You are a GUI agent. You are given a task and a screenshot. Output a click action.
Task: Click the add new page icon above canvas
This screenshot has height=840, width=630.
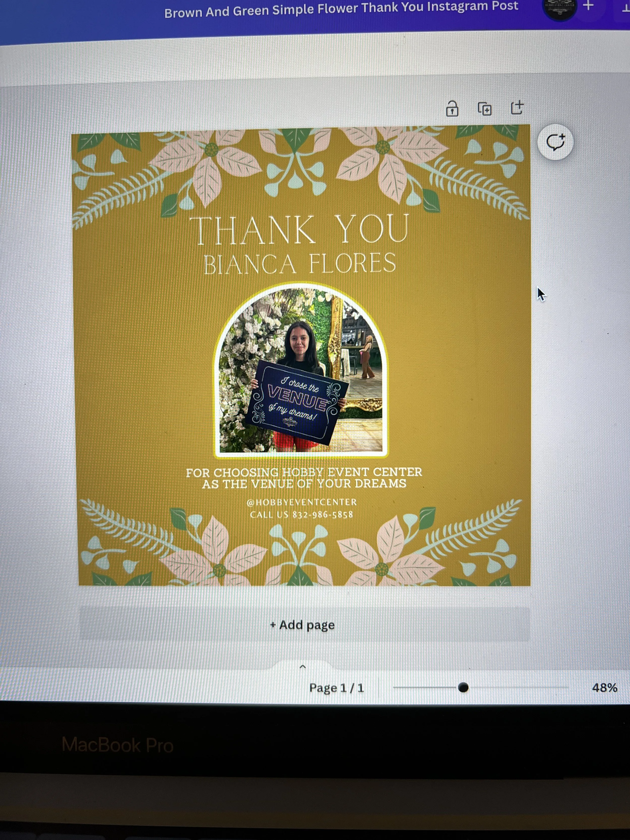click(516, 108)
